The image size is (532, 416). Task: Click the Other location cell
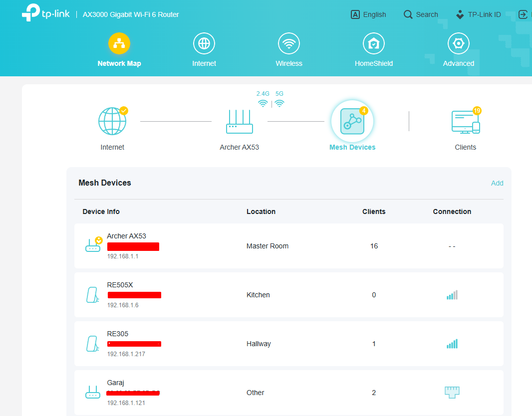(255, 393)
